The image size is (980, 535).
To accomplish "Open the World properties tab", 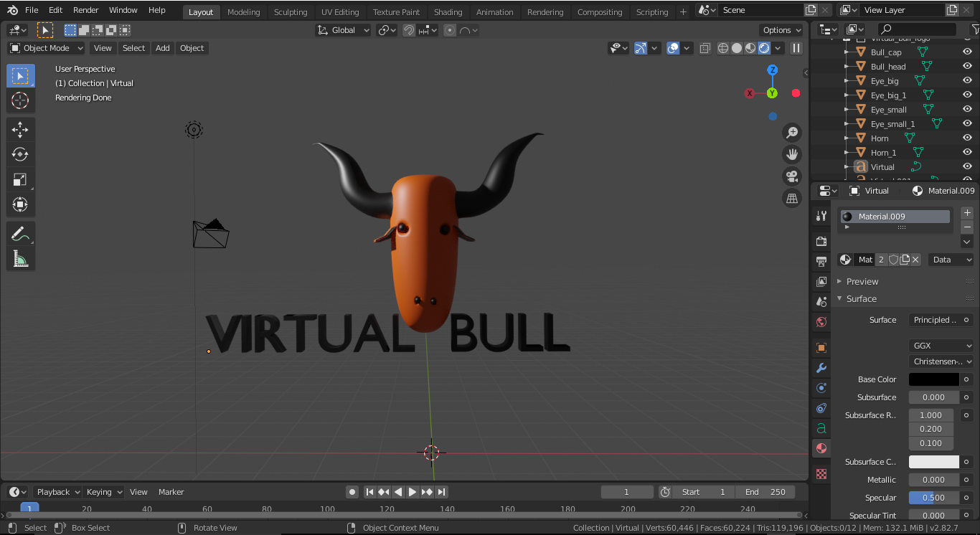I will coord(821,322).
